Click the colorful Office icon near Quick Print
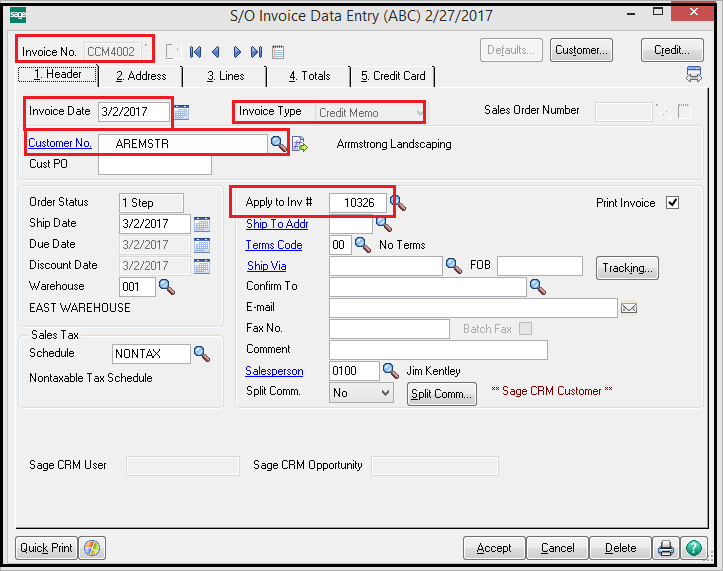 click(x=92, y=548)
